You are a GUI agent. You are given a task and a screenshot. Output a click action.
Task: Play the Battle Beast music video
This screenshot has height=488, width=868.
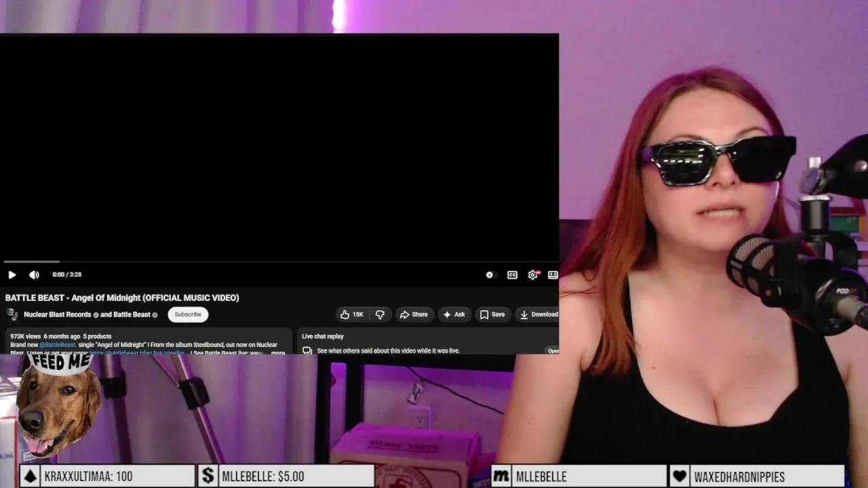(12, 274)
